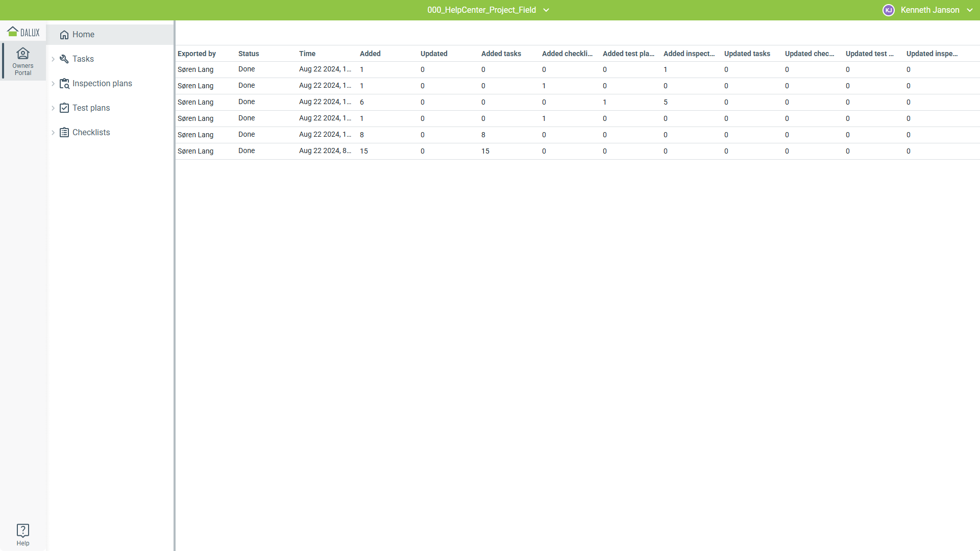Select the Test plans menu item
The height and width of the screenshot is (551, 980).
pos(91,108)
